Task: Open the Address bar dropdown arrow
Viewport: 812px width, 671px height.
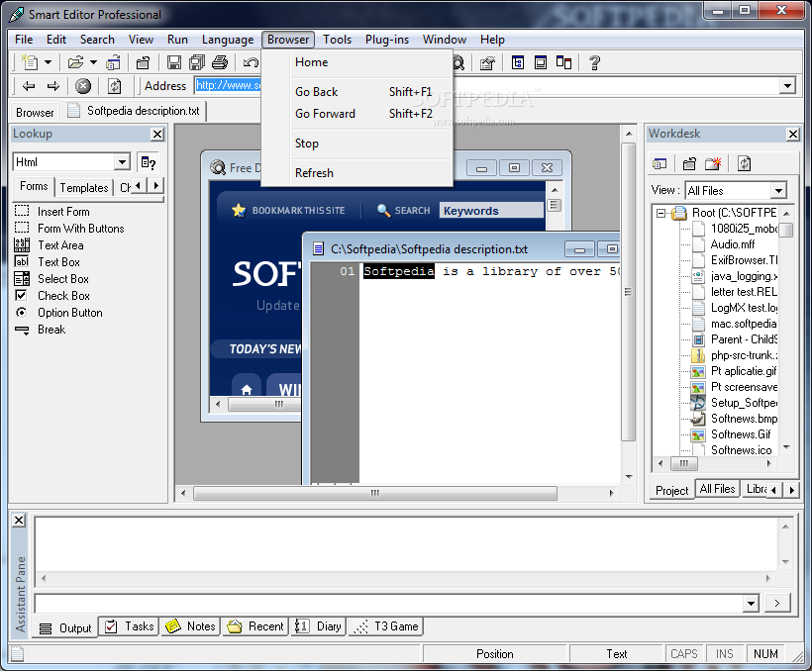Action: (787, 85)
